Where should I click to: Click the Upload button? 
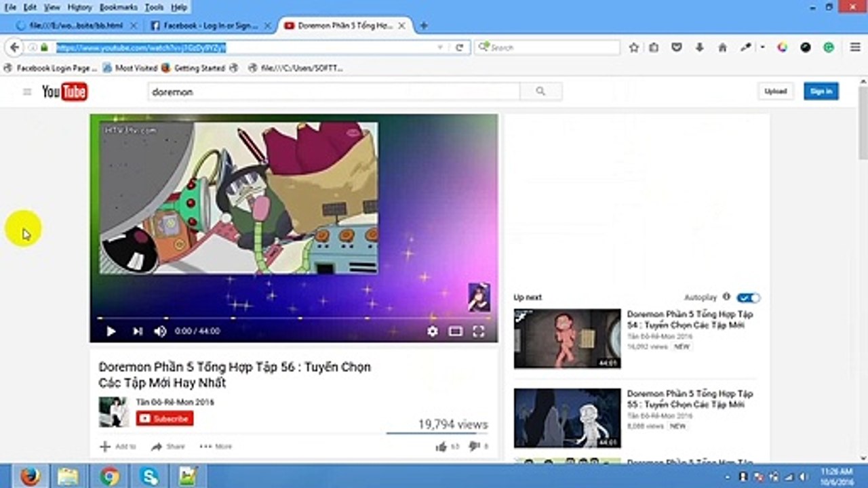[775, 91]
